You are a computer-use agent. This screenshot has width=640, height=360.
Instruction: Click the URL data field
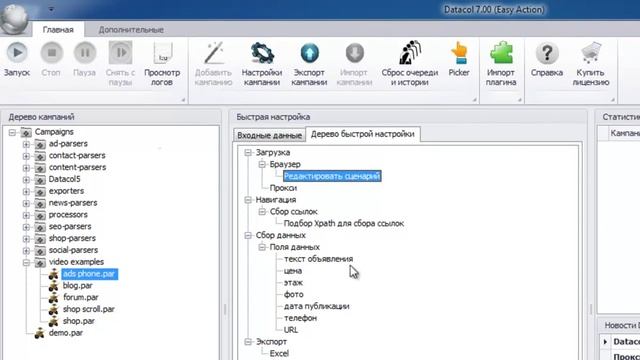pyautogui.click(x=291, y=330)
